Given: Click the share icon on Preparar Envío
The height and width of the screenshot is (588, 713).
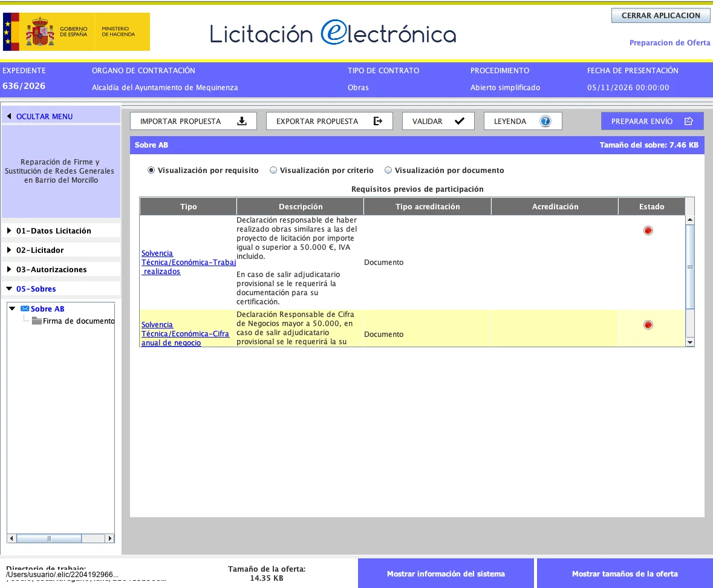Looking at the screenshot, I should pos(688,121).
